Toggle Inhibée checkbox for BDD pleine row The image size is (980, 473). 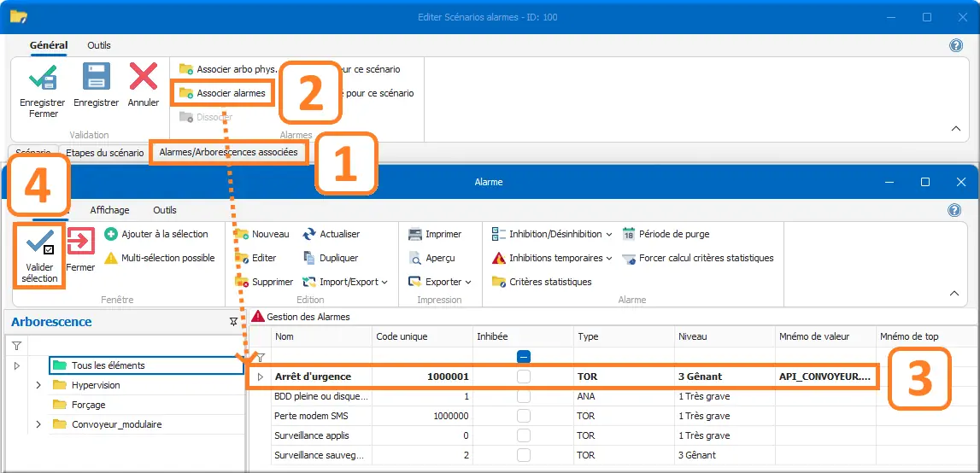pos(524,396)
